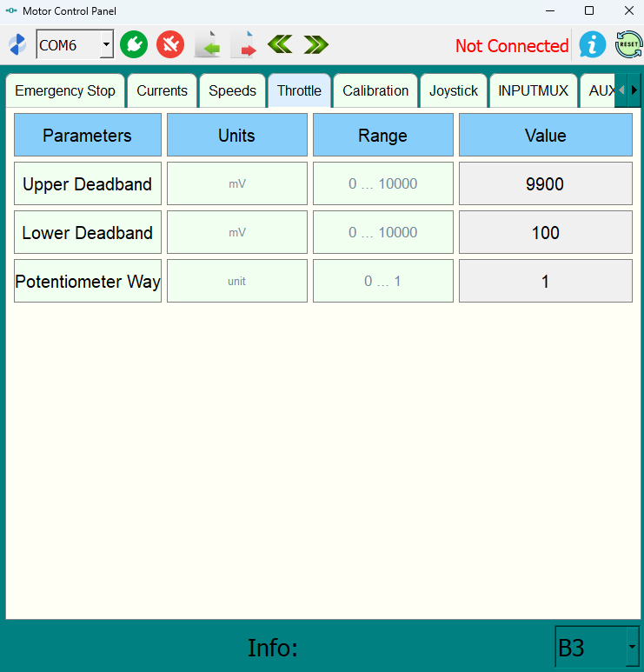Click the red arrow export file icon
This screenshot has width=644, height=672.
point(244,44)
